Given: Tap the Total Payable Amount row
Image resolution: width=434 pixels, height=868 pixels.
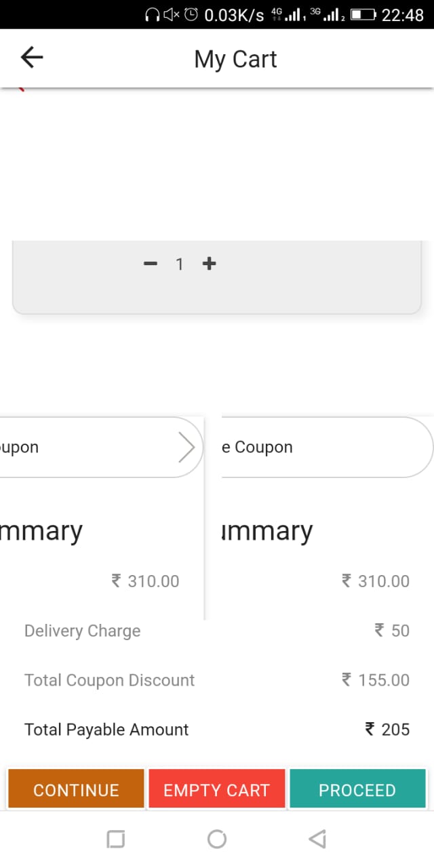Looking at the screenshot, I should 217,730.
